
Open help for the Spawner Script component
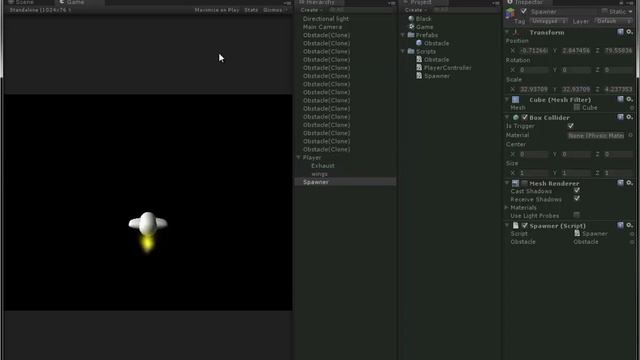click(x=620, y=225)
